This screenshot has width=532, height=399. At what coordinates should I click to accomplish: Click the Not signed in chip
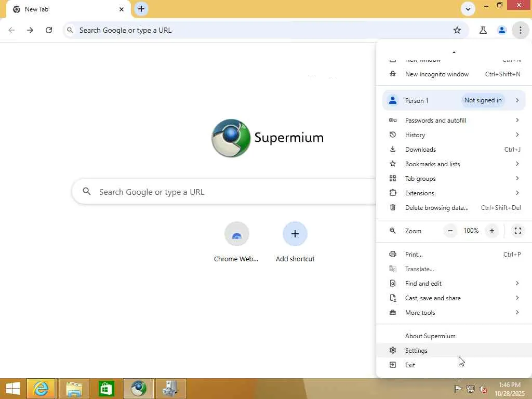click(483, 100)
